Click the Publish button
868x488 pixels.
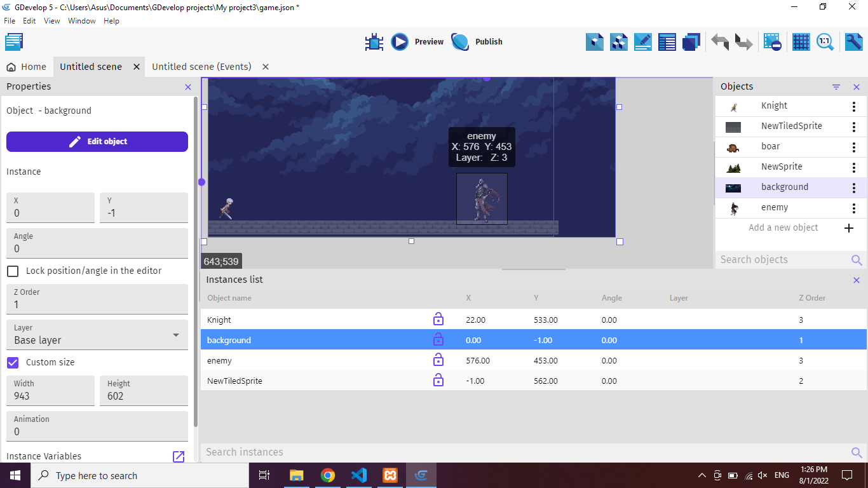477,42
